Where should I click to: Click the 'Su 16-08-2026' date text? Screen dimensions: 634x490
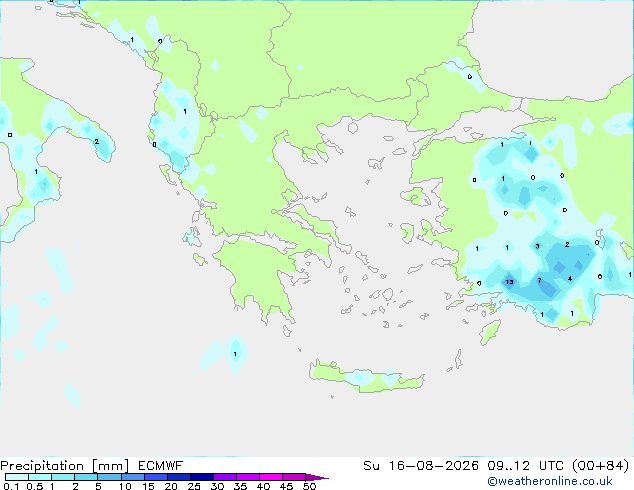(x=421, y=466)
